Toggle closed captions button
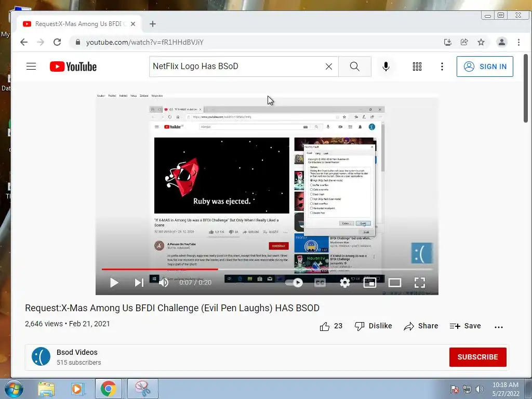 320,283
